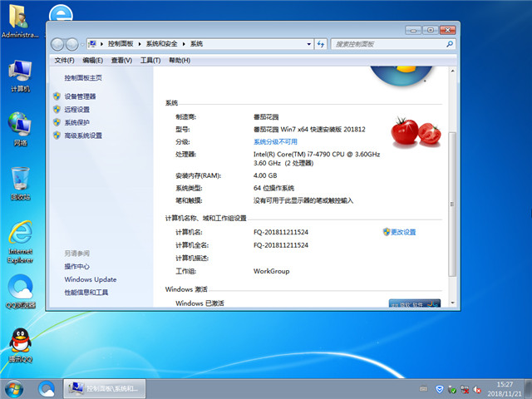The image size is (532, 399).
Task: Expand the address bar history dropdown arrow
Action: (x=308, y=44)
